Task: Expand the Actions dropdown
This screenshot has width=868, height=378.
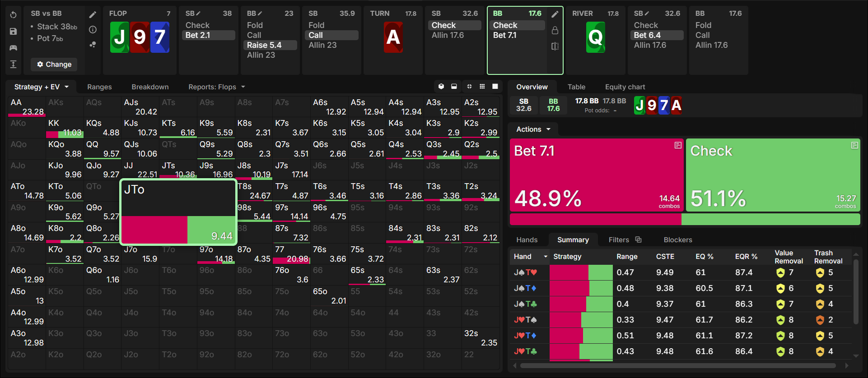Action: click(533, 129)
